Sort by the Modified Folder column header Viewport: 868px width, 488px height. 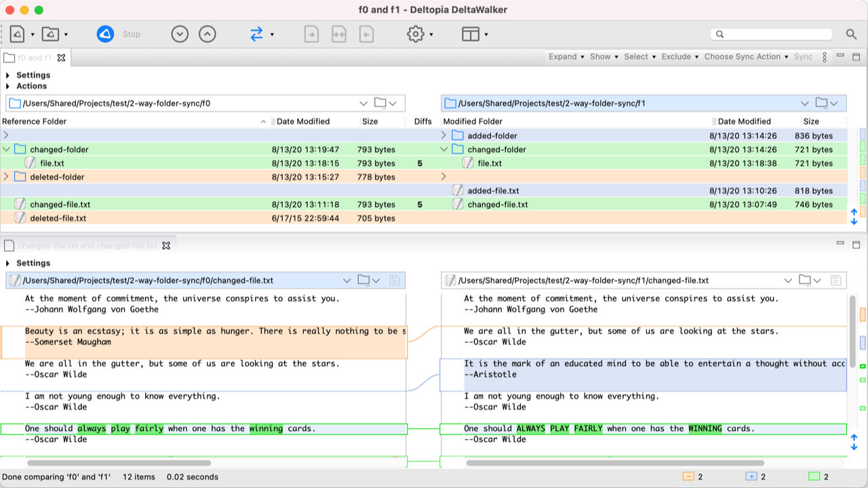(x=576, y=121)
